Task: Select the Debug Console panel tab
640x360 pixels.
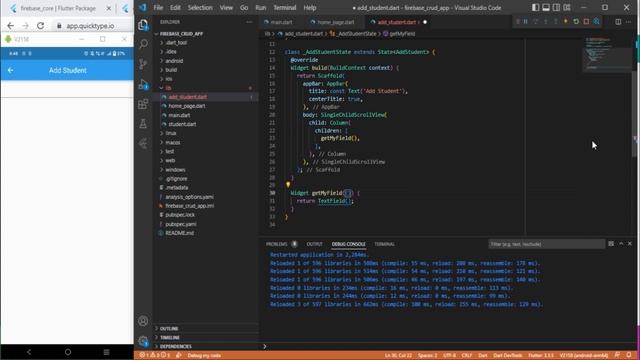Action: pyautogui.click(x=349, y=244)
